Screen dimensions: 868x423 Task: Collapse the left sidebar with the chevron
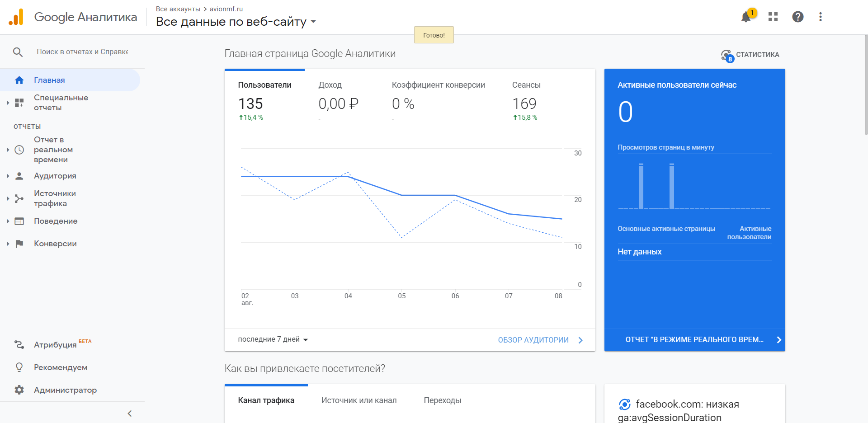[130, 414]
